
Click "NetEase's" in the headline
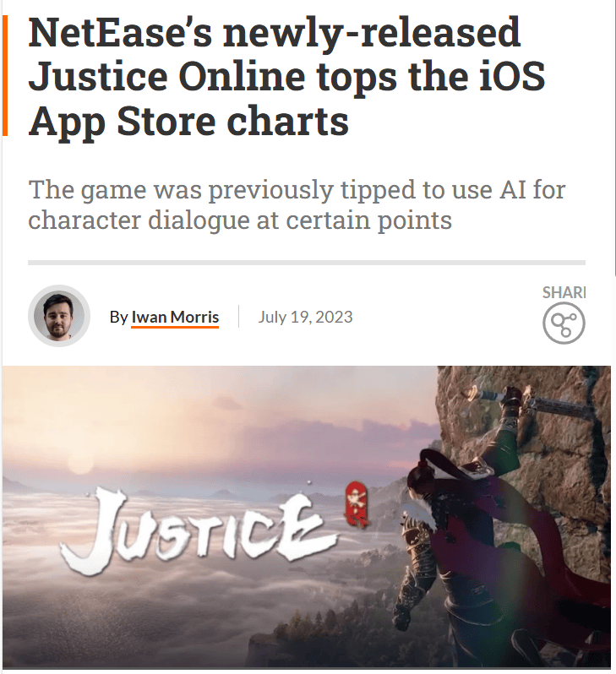pyautogui.click(x=120, y=33)
